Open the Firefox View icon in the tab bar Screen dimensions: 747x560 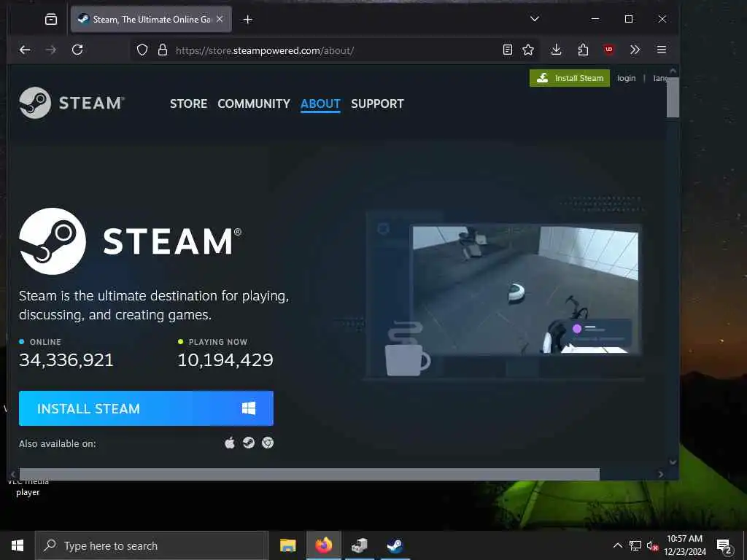[51, 19]
